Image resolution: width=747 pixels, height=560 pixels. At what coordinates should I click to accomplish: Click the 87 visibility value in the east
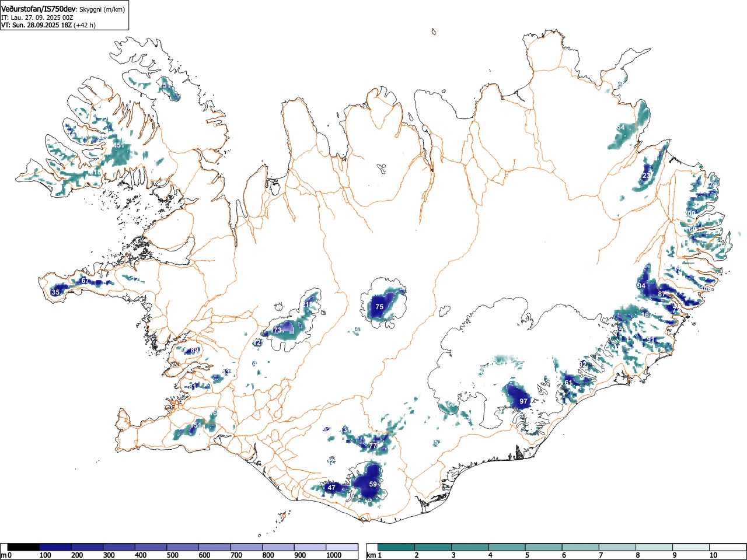tap(662, 294)
